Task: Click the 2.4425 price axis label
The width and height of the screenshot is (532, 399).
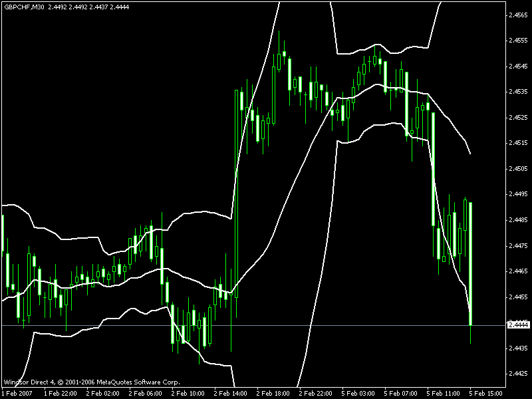Action: click(519, 374)
